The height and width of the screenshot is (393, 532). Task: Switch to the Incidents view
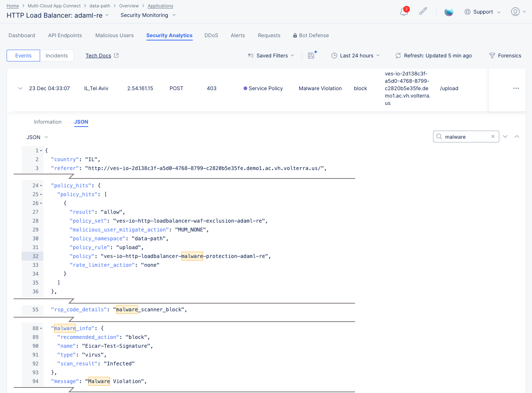pos(57,55)
